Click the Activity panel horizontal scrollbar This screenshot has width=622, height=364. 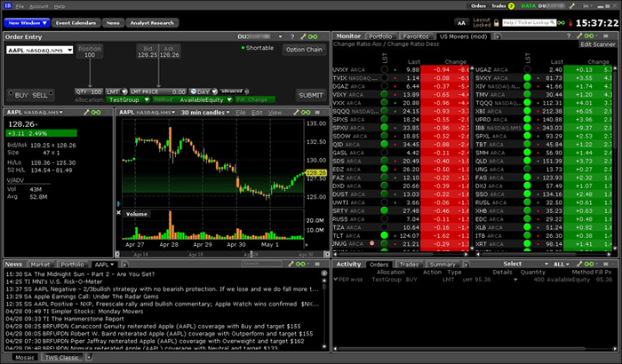474,349
